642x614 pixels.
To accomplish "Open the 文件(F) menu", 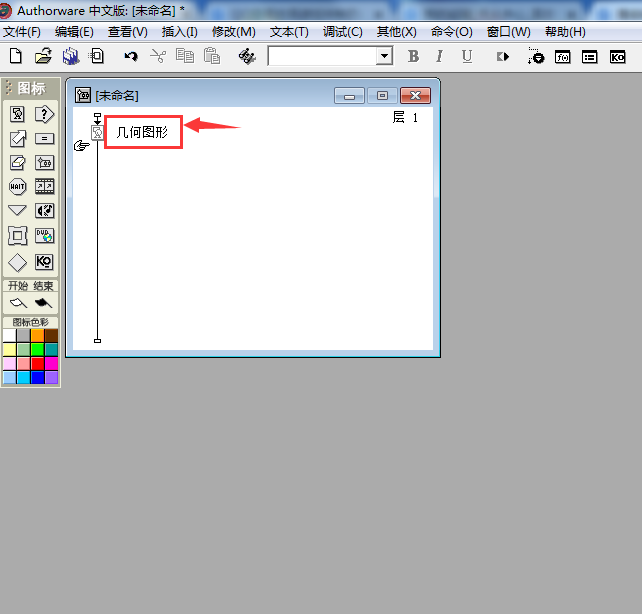I will (x=22, y=32).
